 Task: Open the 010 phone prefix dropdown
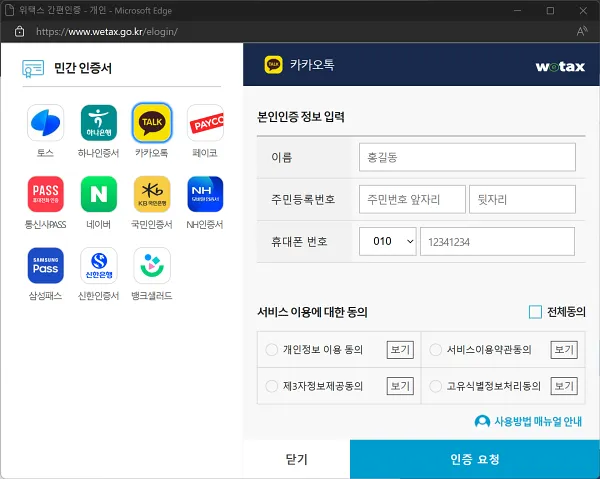click(388, 241)
